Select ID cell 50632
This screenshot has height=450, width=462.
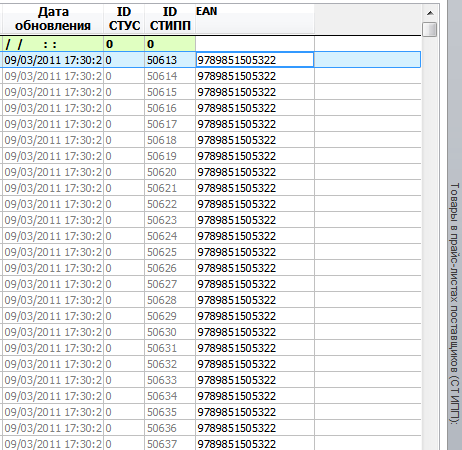coord(170,364)
